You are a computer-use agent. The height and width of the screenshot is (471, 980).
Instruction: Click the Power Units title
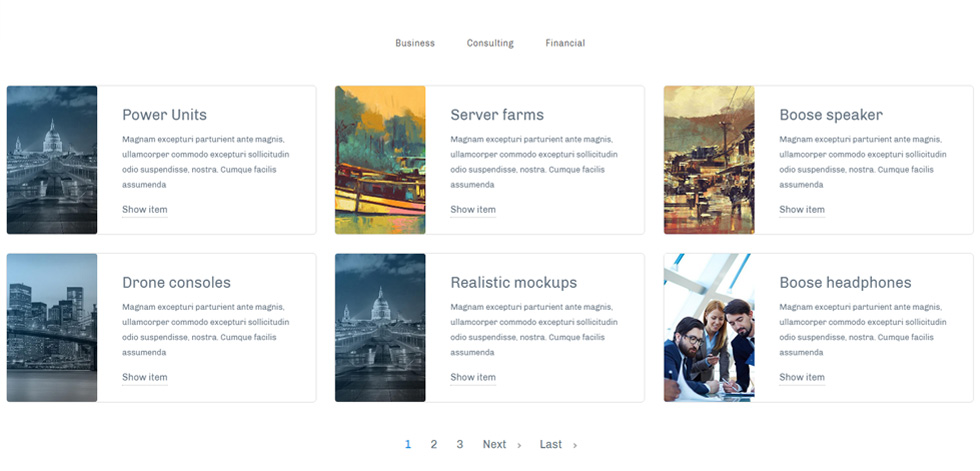point(164,115)
